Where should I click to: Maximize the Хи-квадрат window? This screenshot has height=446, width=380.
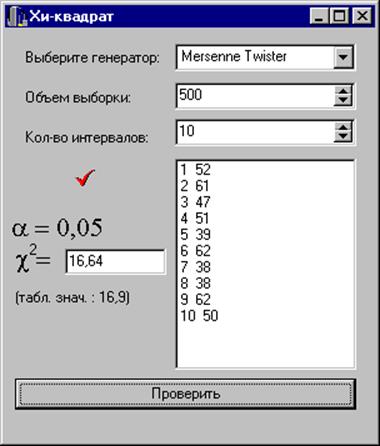[x=339, y=16]
